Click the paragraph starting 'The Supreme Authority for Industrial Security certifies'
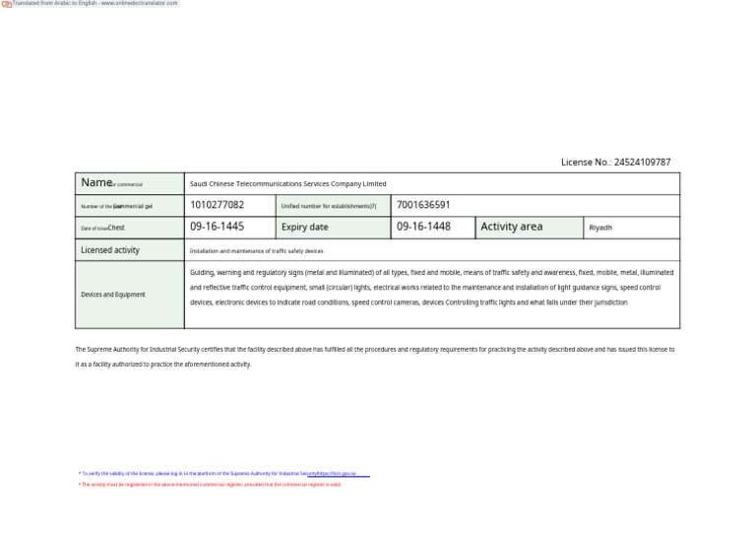 [375, 357]
